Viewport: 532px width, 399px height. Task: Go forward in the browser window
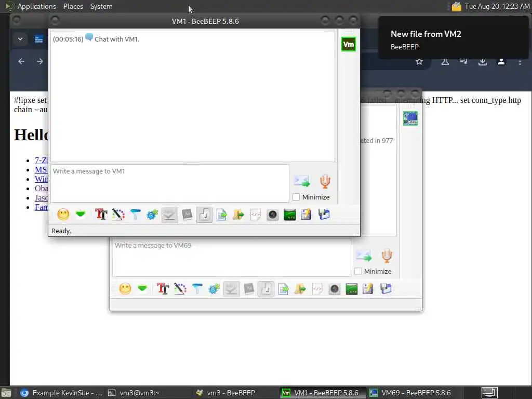[39, 61]
